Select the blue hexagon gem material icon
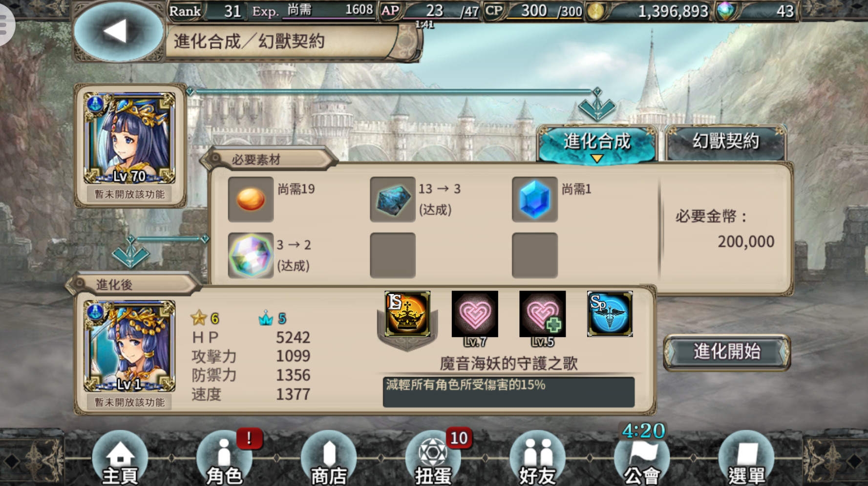 pos(535,199)
